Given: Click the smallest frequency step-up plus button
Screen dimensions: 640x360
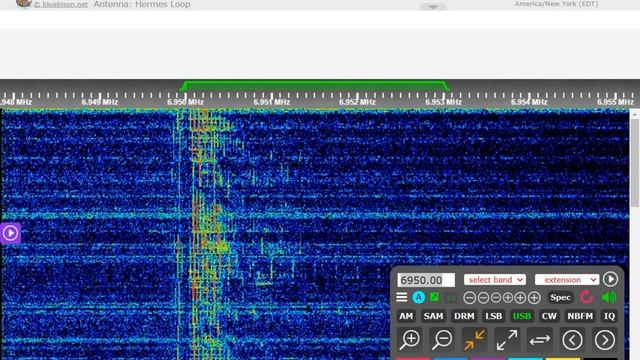Looking at the screenshot, I should click(508, 298).
